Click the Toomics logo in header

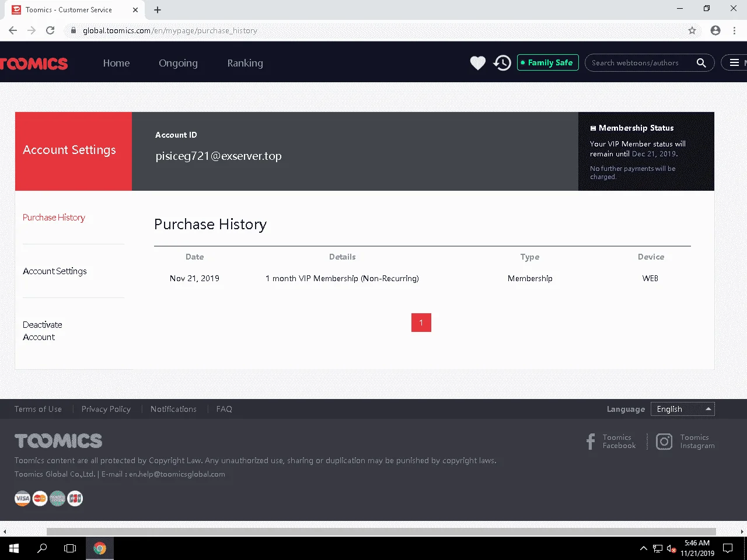[x=34, y=63]
